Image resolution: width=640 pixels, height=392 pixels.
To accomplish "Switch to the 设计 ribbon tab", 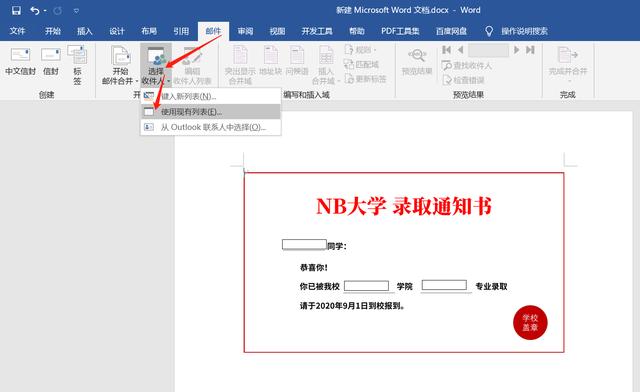I will (117, 31).
